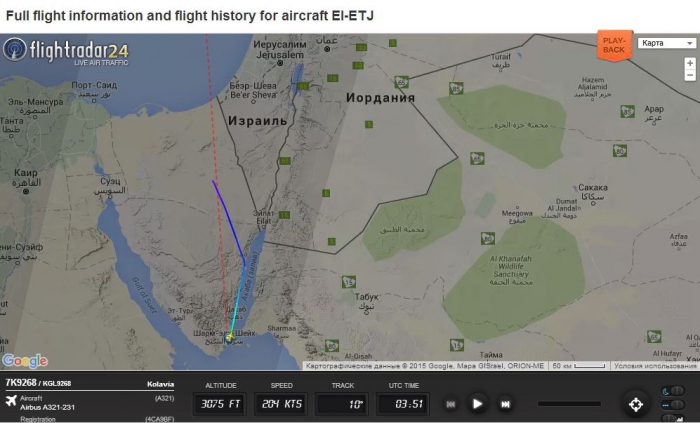
Task: Click the orange PLAYBACK banner
Action: click(613, 45)
